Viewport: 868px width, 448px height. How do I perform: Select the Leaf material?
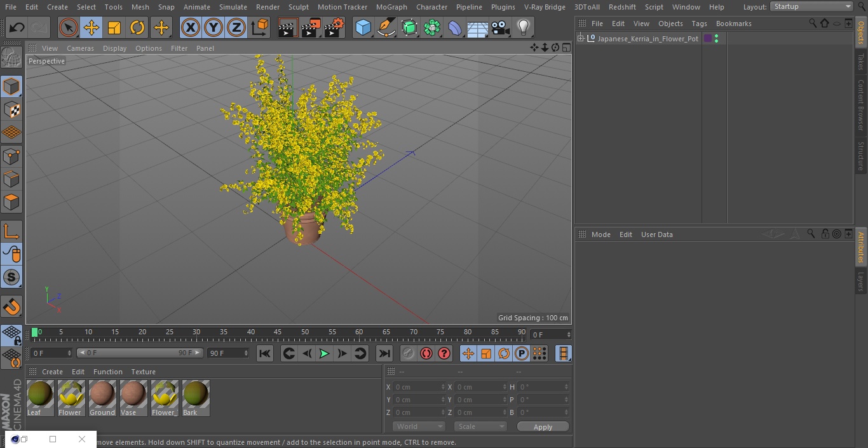click(x=40, y=398)
